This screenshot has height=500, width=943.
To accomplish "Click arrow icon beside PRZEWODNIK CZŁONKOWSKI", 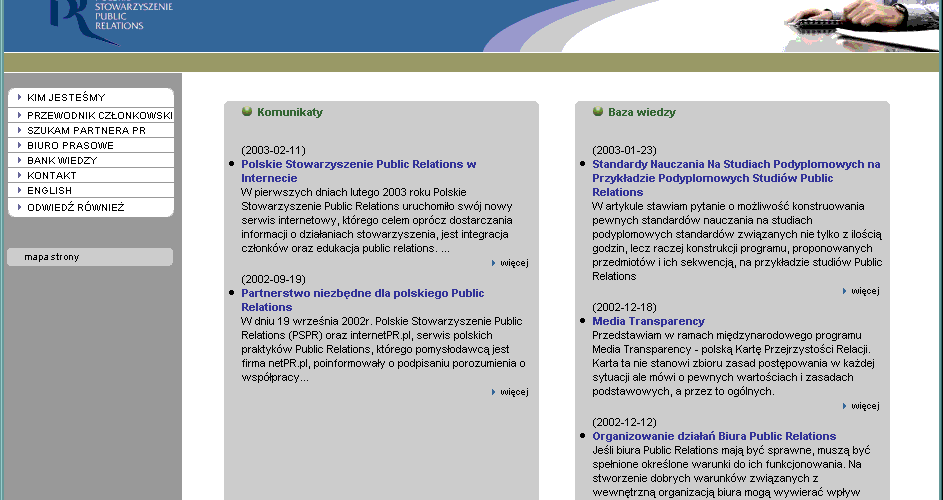I will click(20, 115).
